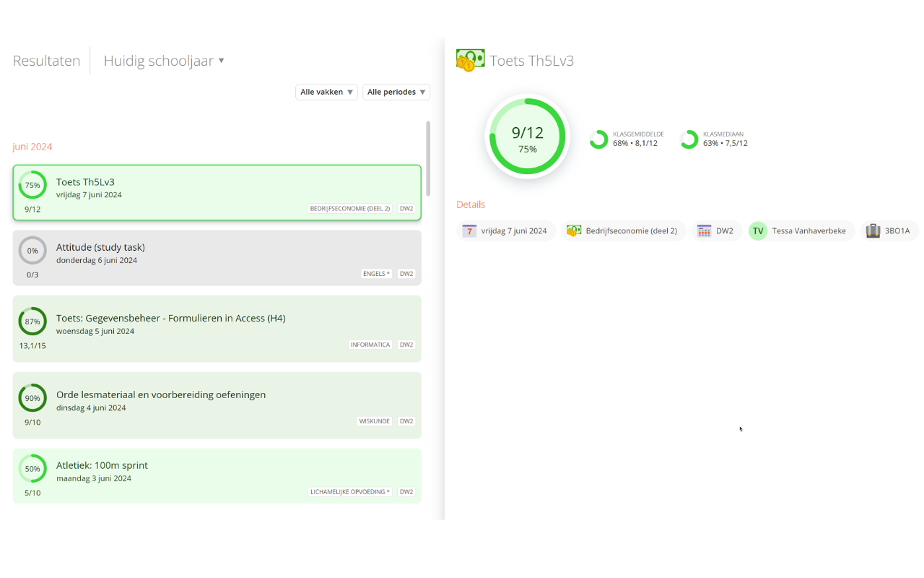Screen dimensions: 924x578
Task: Click the ENGELS subject tag
Action: coord(376,274)
